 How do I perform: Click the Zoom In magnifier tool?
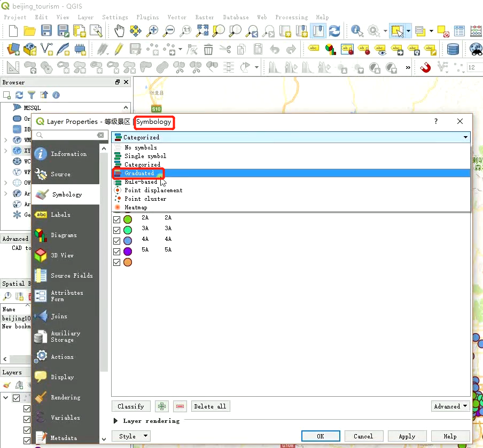point(152,31)
